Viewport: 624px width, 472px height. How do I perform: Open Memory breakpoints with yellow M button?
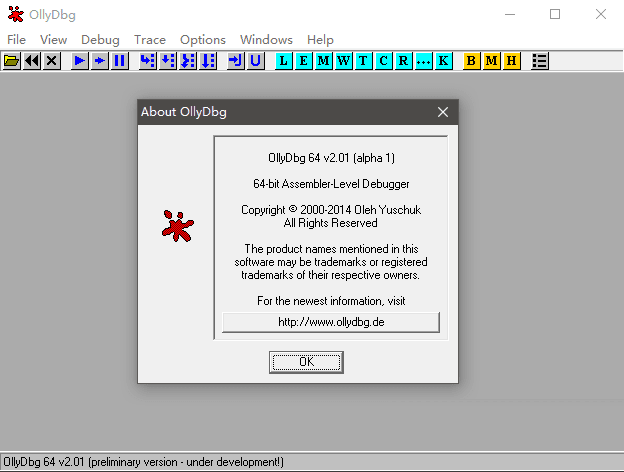pyautogui.click(x=491, y=61)
